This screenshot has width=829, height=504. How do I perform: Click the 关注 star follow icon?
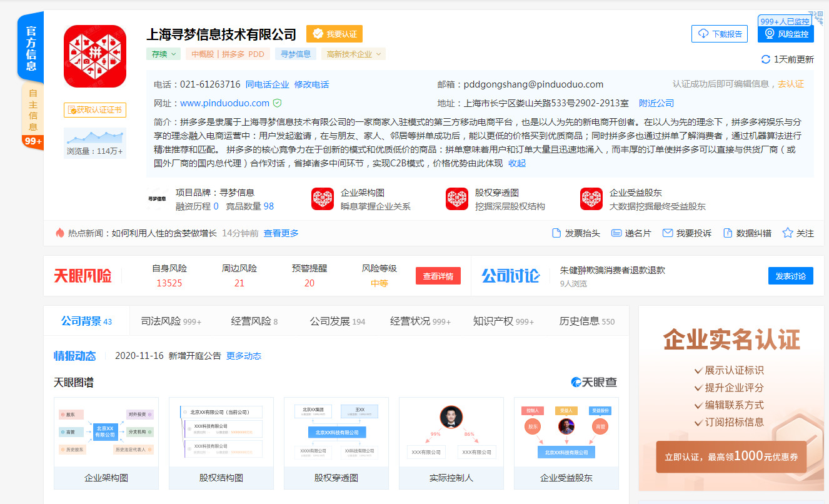click(x=788, y=233)
